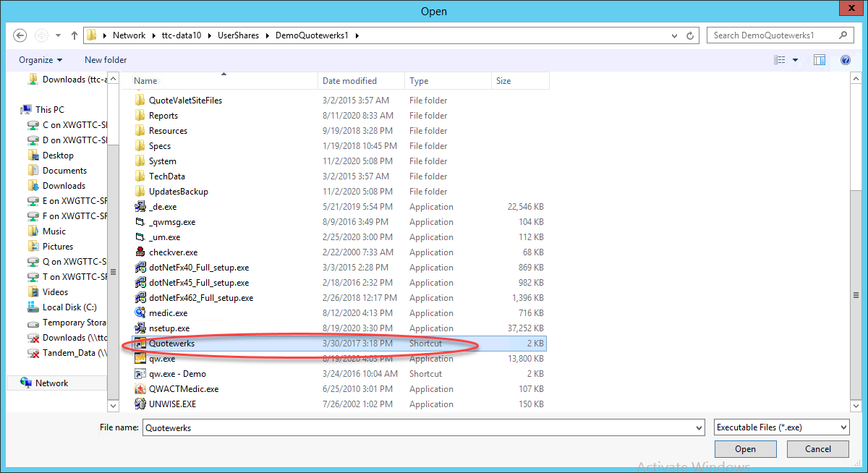Click the File name input field

[x=417, y=427]
